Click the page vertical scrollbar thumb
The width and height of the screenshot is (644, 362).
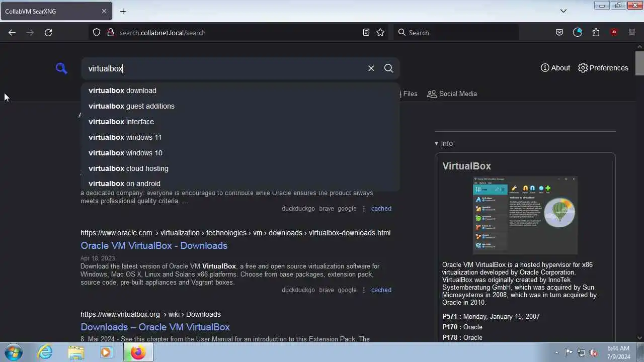pyautogui.click(x=639, y=63)
